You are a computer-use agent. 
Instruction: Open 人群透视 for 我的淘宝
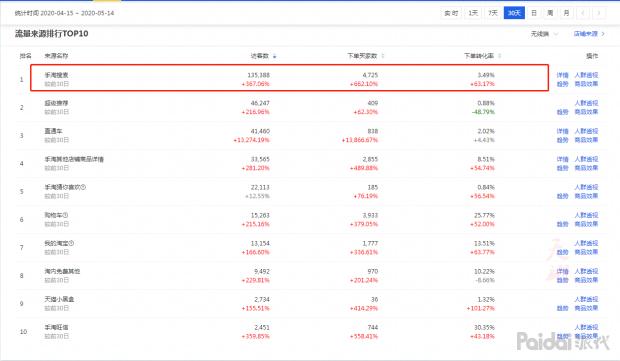click(x=586, y=244)
